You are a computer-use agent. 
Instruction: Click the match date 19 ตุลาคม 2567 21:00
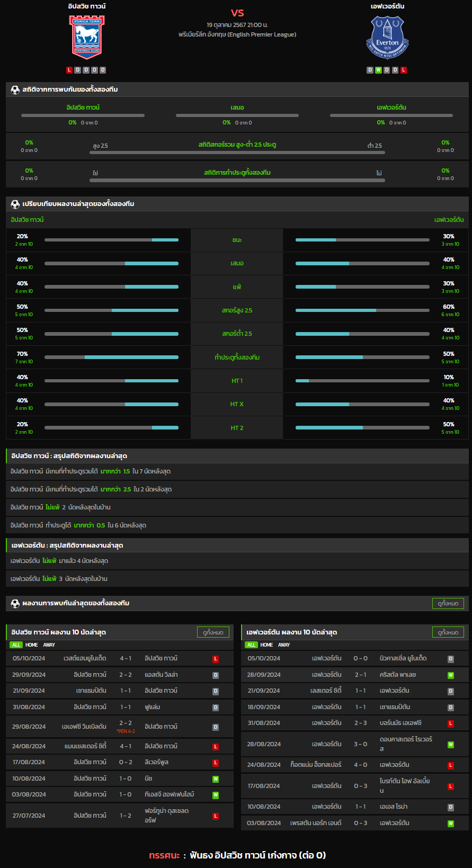(237, 25)
